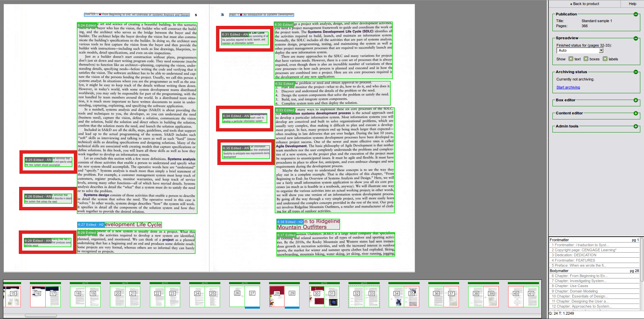Select the 6:29 Edited - AN label box
The width and height of the screenshot is (644, 319).
(38, 241)
